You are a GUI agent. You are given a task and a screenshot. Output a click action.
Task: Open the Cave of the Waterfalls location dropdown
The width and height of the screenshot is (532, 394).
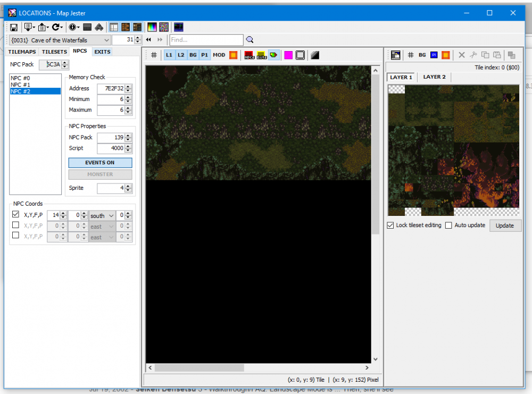point(60,40)
